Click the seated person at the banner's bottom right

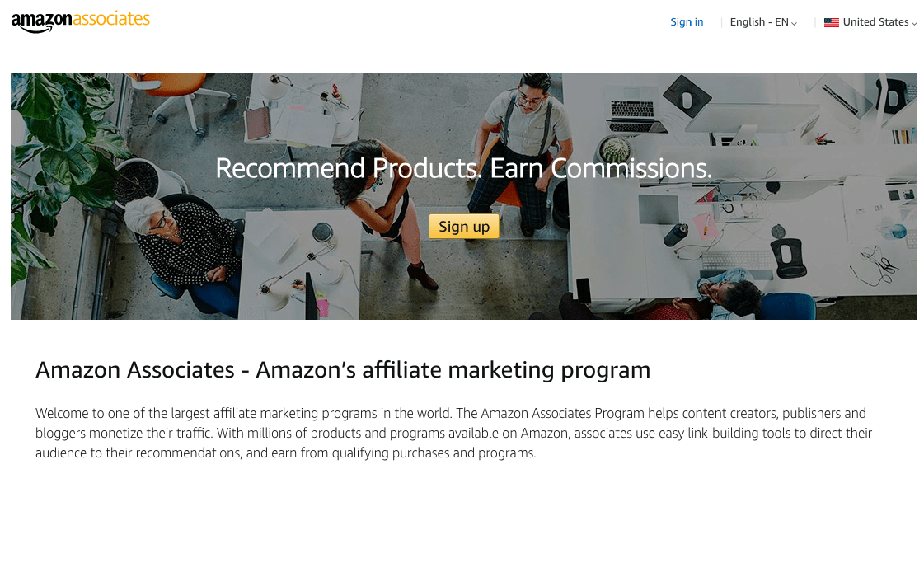[x=724, y=295]
